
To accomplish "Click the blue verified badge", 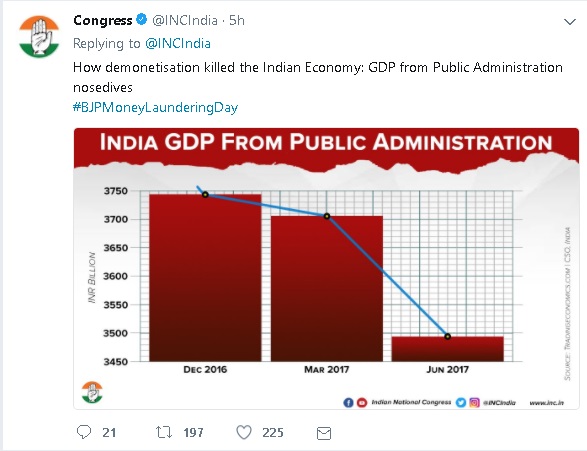I will [141, 19].
